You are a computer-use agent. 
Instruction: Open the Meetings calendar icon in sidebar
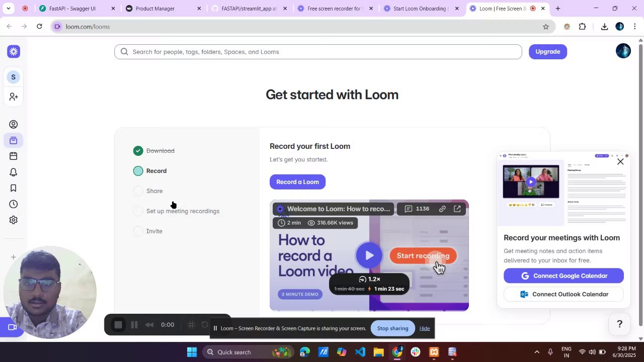coord(14,156)
